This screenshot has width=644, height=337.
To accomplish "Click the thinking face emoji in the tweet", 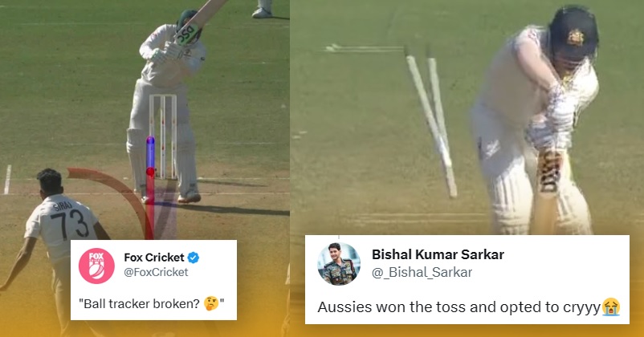I will 211,304.
